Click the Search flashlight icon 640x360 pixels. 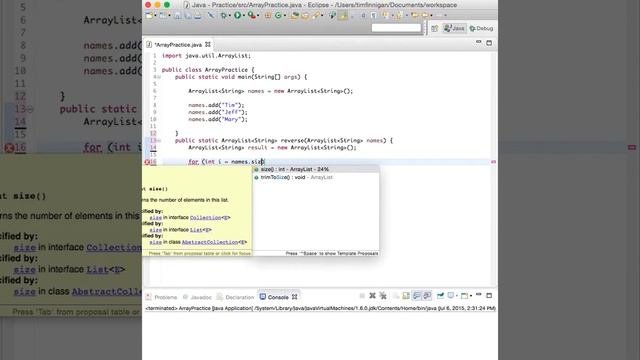[x=316, y=16]
